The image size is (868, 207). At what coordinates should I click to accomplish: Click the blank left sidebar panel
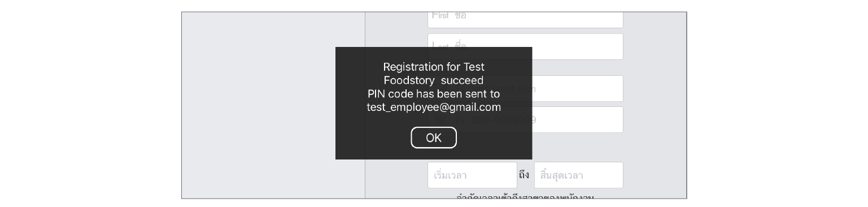tap(273, 105)
